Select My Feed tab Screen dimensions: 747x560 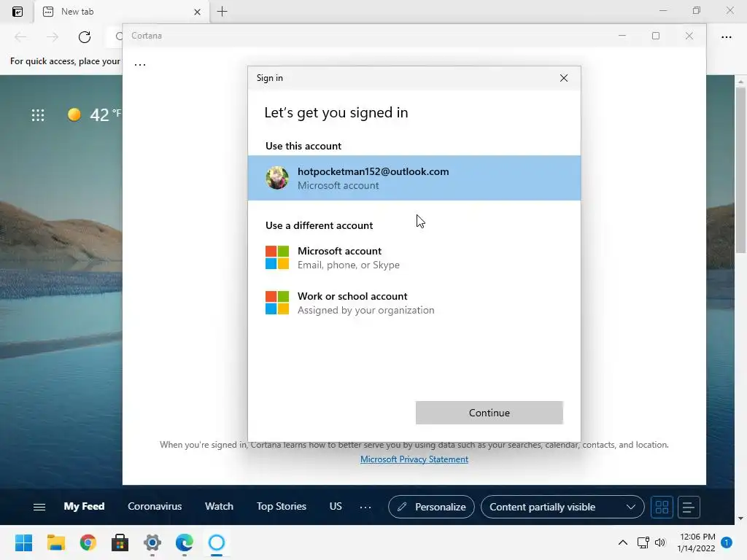click(84, 506)
